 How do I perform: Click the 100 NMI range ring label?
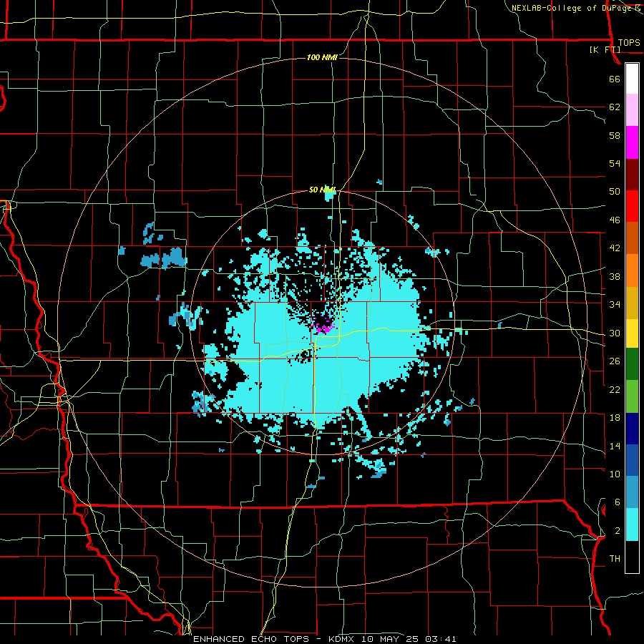pos(323,57)
